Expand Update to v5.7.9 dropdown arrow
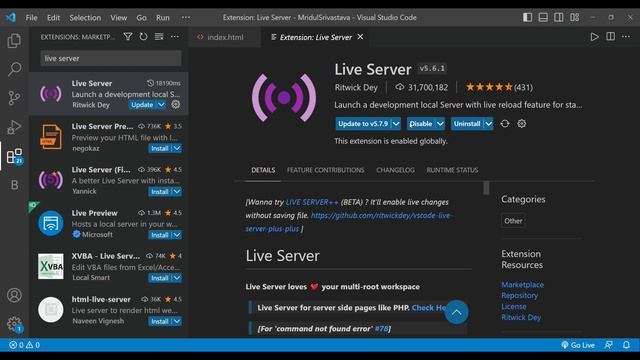Viewport: 640px width, 360px height. point(396,124)
